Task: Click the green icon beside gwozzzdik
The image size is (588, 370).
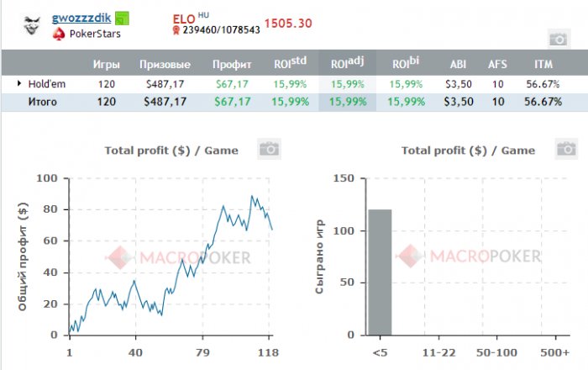Action: 122,18
